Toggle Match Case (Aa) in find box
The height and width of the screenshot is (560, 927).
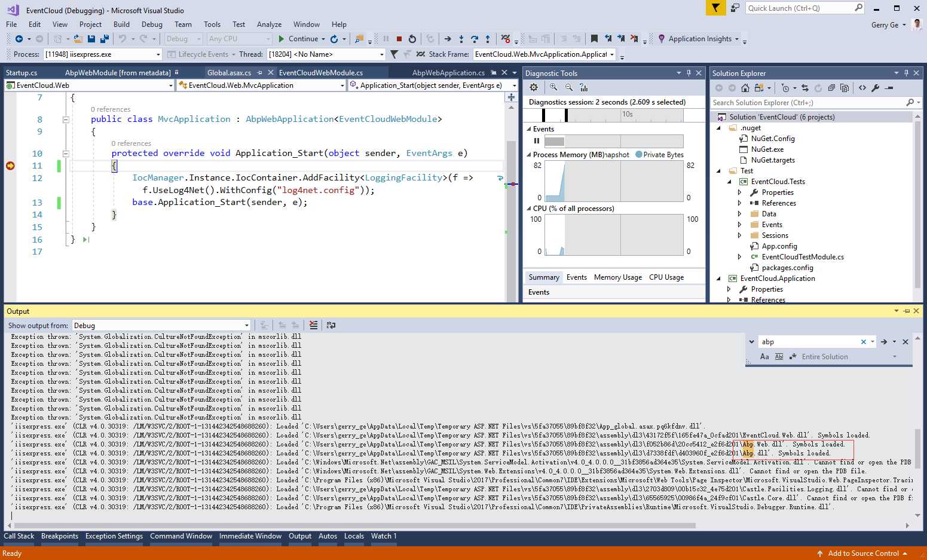(764, 357)
